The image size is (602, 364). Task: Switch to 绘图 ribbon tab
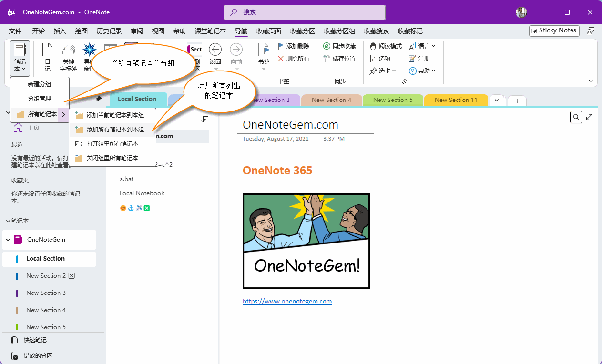pos(82,31)
